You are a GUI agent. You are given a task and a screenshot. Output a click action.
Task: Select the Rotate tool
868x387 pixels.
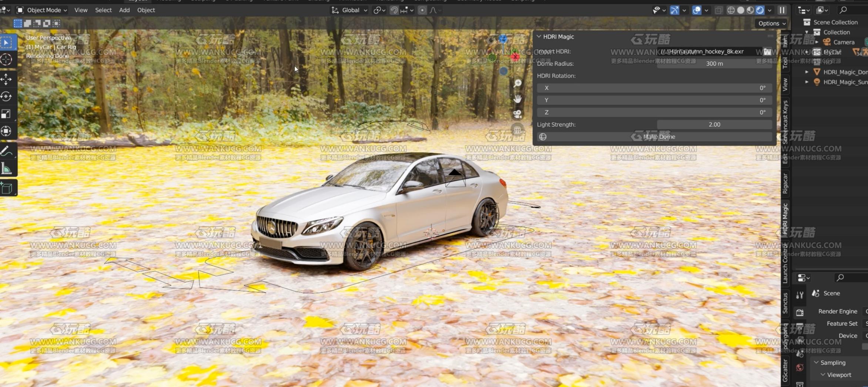pos(7,97)
